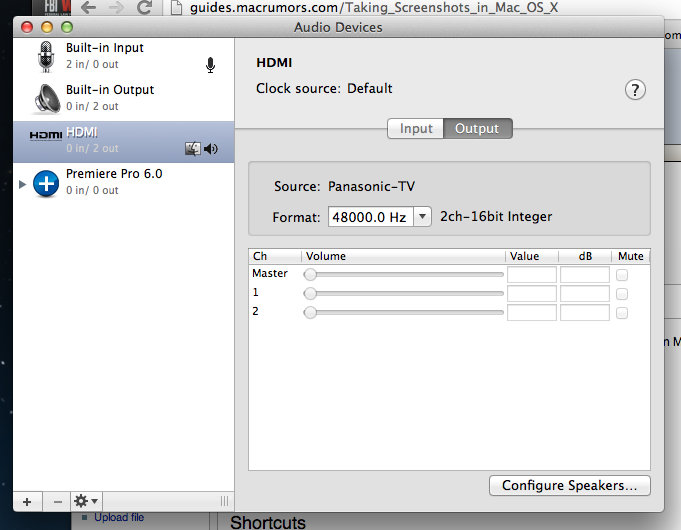Viewport: 681px width, 530px height.
Task: Select the Built-in Output device row
Action: click(124, 99)
